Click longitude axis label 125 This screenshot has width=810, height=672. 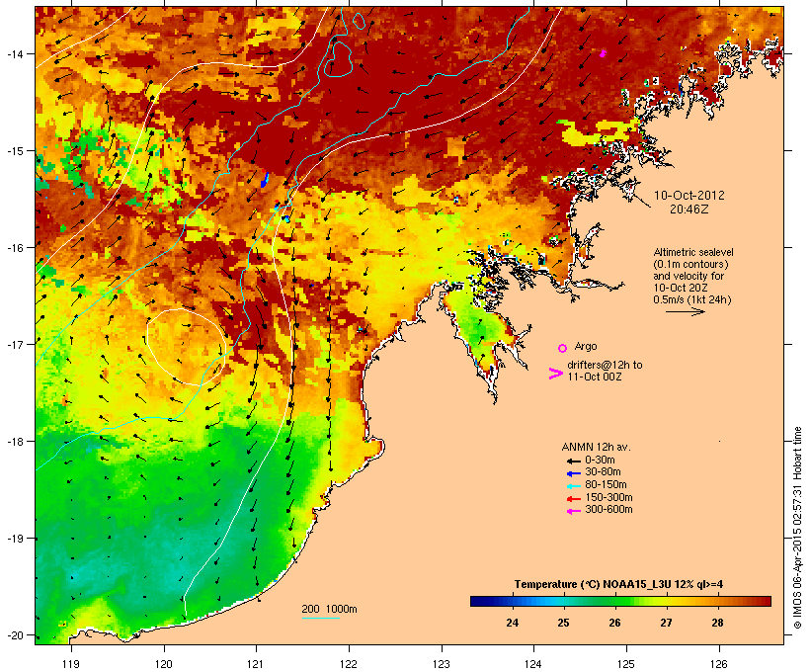click(626, 664)
